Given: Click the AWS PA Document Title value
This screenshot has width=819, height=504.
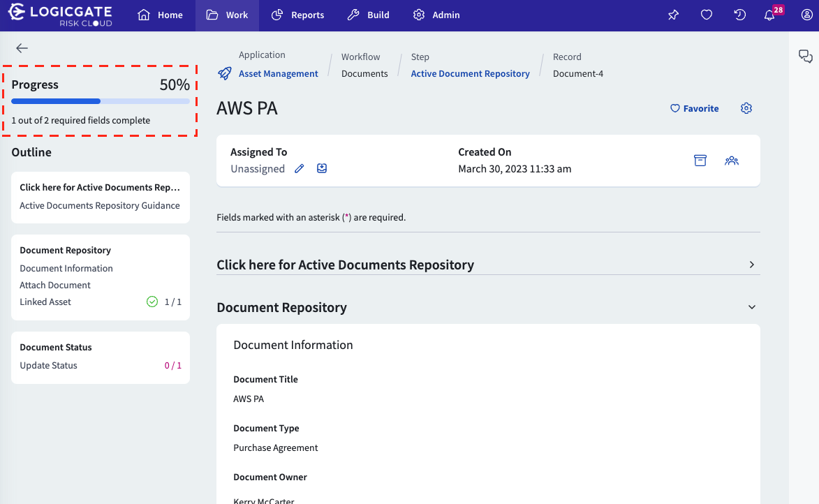Looking at the screenshot, I should pyautogui.click(x=249, y=399).
